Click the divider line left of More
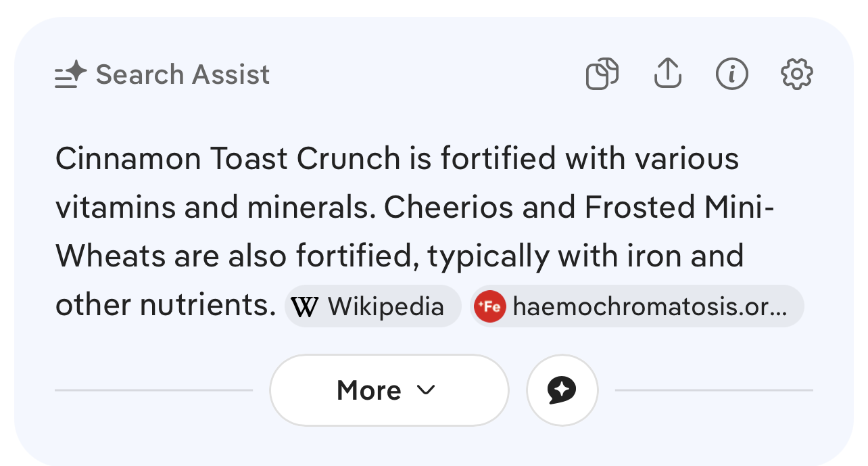868x466 pixels. (x=153, y=390)
